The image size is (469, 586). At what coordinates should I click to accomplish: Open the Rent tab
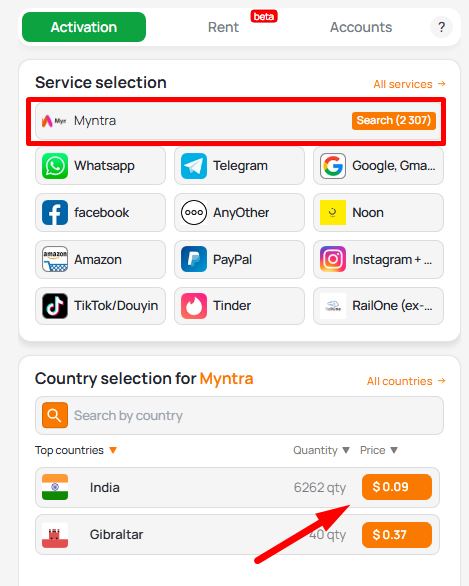[223, 27]
